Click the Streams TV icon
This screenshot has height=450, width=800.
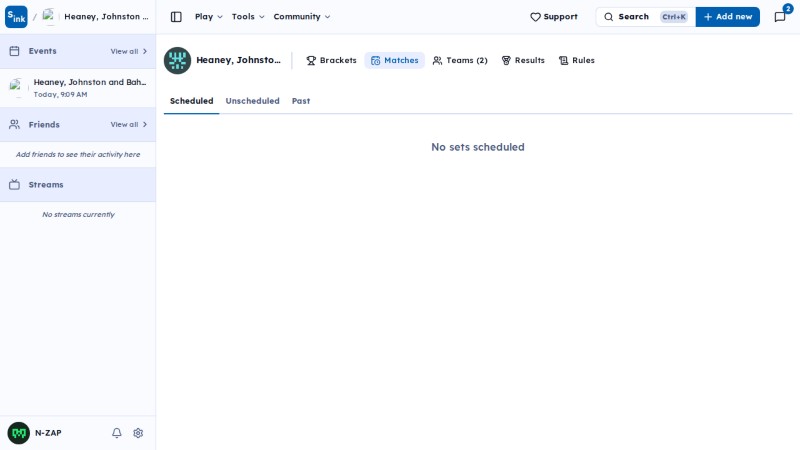tap(14, 185)
